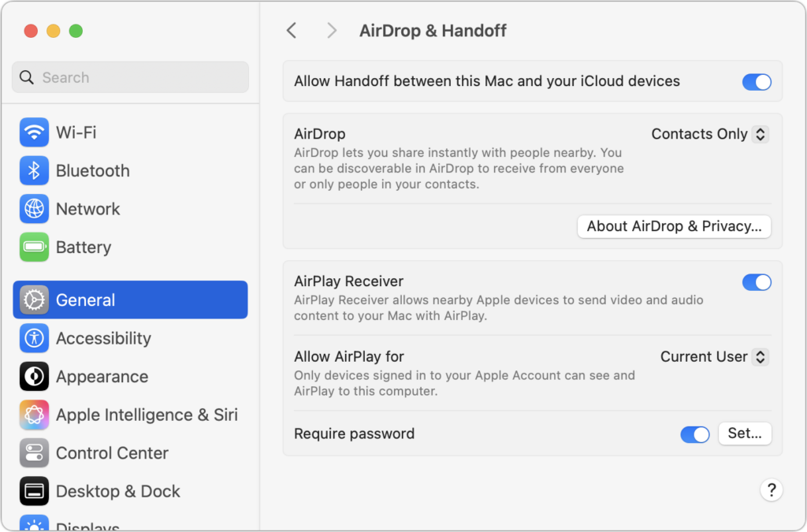The width and height of the screenshot is (807, 532).
Task: Click the Search field in sidebar
Action: coord(130,77)
